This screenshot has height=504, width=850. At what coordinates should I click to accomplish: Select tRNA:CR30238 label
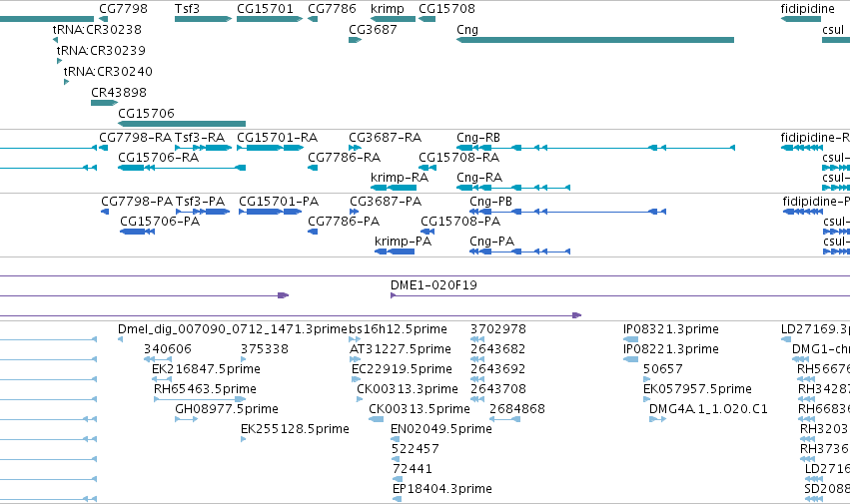coord(97,29)
